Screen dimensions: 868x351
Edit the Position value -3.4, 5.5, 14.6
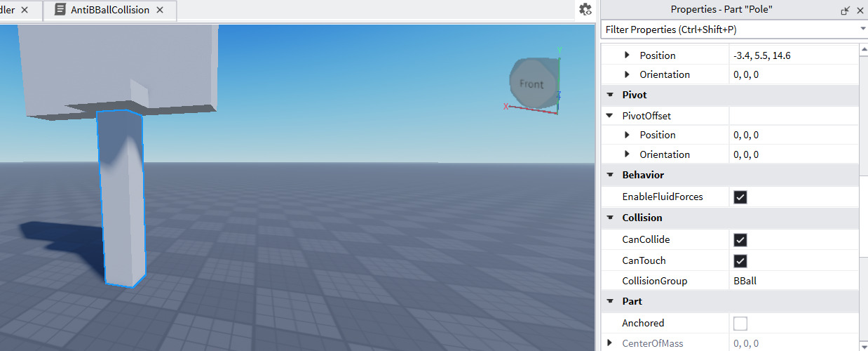point(794,55)
